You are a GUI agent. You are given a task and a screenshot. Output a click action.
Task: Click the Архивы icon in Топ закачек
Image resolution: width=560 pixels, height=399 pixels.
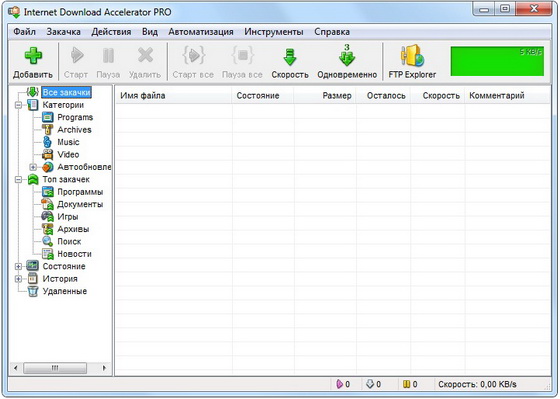[48, 229]
